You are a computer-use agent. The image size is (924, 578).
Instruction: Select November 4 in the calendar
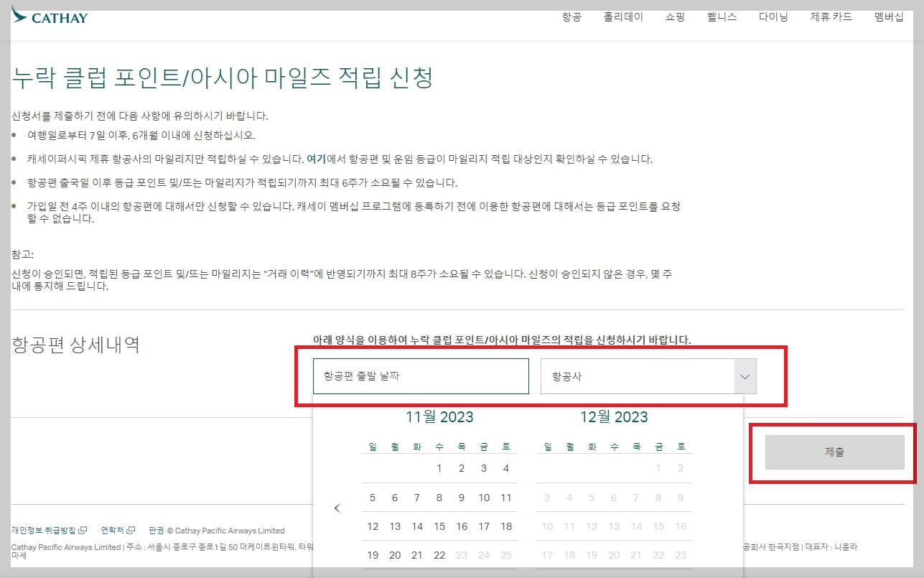coord(506,468)
